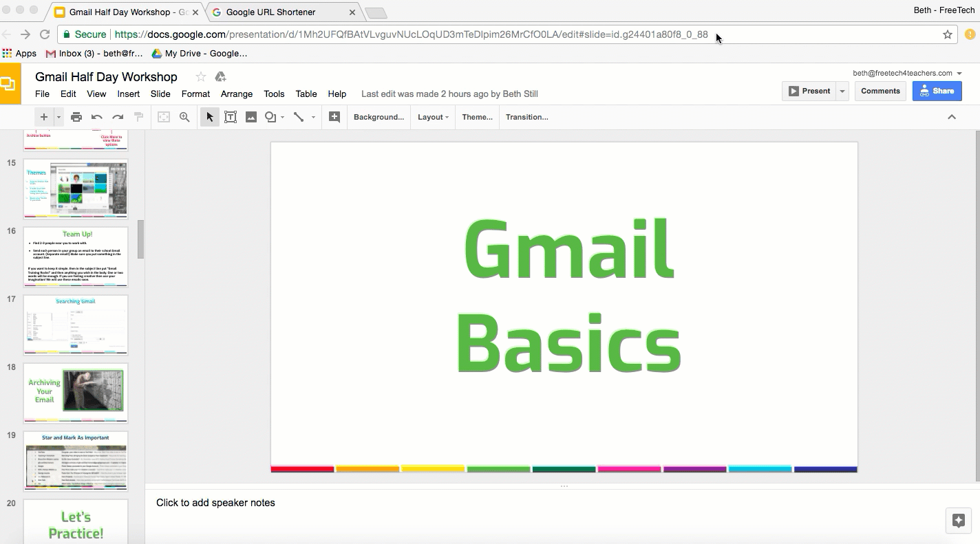980x544 pixels.
Task: Select slide 15 Themes thumbnail
Action: tap(76, 188)
